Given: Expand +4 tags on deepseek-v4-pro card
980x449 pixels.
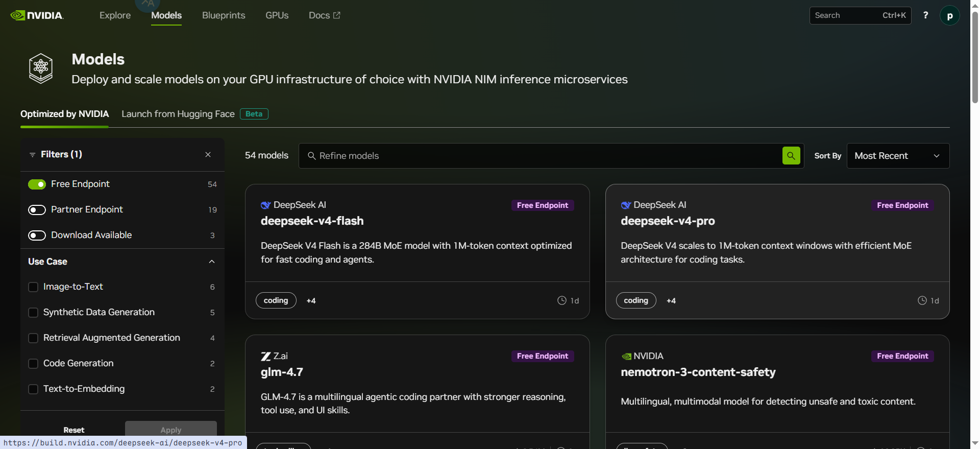Looking at the screenshot, I should 671,301.
